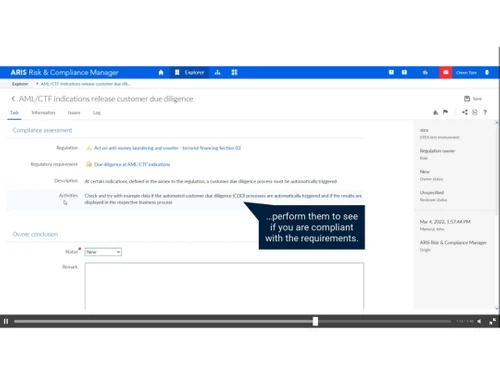The height and width of the screenshot is (375, 500).
Task: Open the environment icon left of red button
Action: (425, 72)
